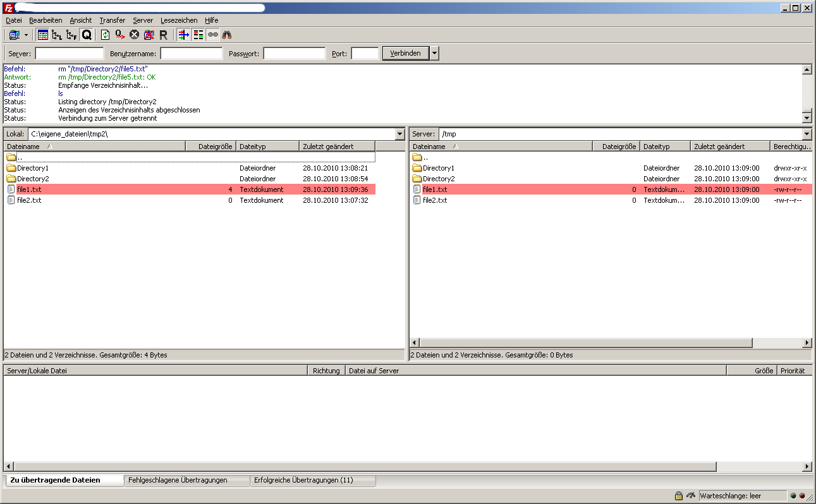Click remote list scroll-right arrow
Viewport: 816px width, 504px height.
[807, 343]
